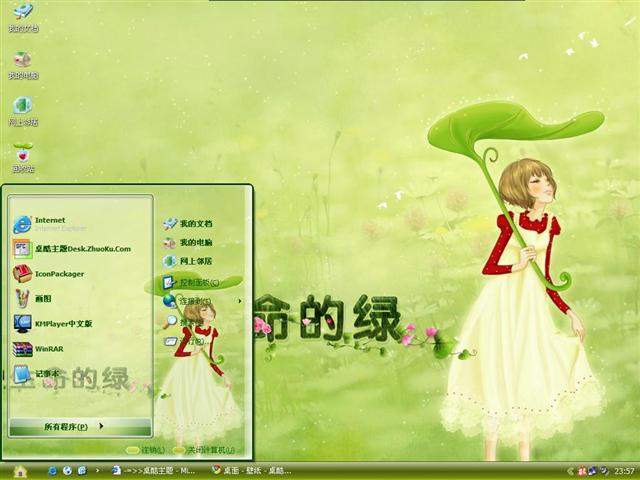Screen dimensions: 640x480
Task: Click the 注销(L) log off button
Action: pyautogui.click(x=146, y=450)
